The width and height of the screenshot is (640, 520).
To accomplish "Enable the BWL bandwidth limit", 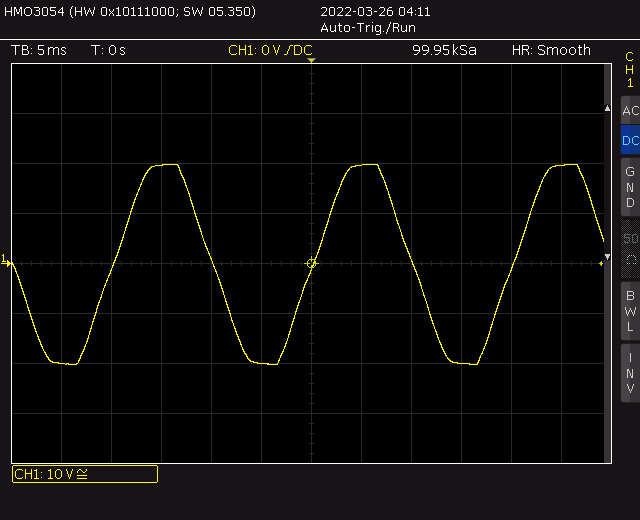I will click(x=629, y=310).
